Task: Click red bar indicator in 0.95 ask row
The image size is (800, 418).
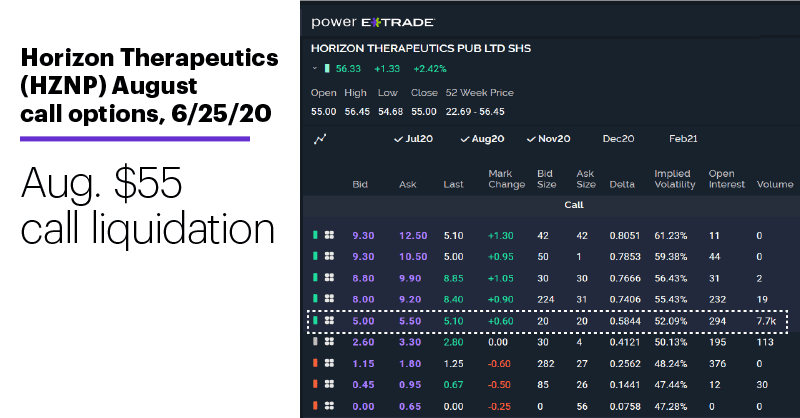Action: tap(315, 384)
